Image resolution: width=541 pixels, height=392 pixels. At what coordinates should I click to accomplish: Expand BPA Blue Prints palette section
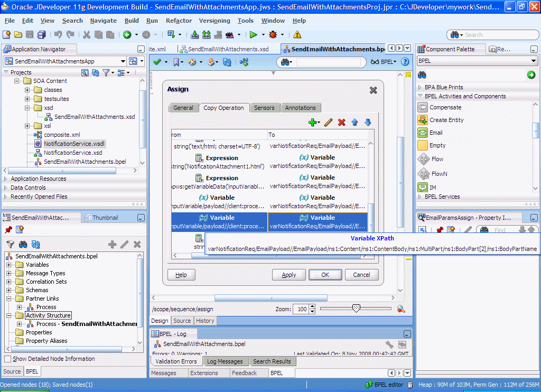click(x=420, y=87)
